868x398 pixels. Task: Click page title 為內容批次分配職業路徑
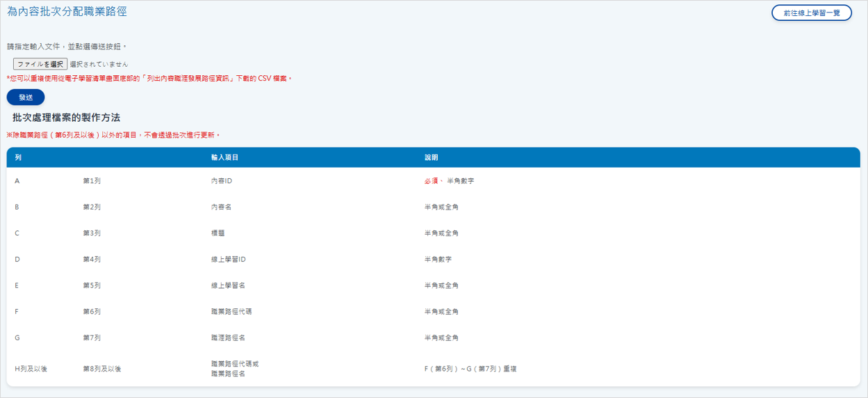tap(67, 12)
